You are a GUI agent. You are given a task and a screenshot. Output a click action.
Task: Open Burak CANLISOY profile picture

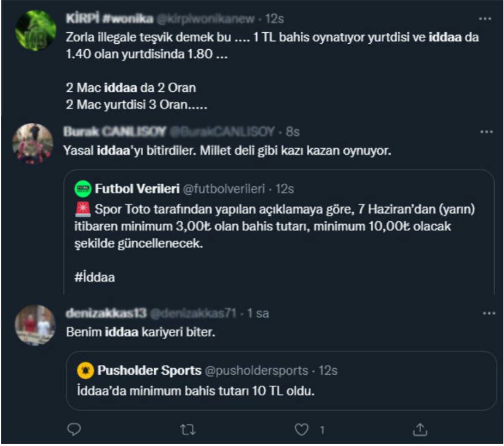point(33,143)
